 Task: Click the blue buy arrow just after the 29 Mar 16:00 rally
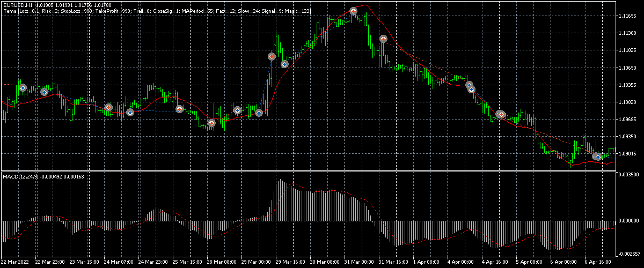tap(284, 64)
